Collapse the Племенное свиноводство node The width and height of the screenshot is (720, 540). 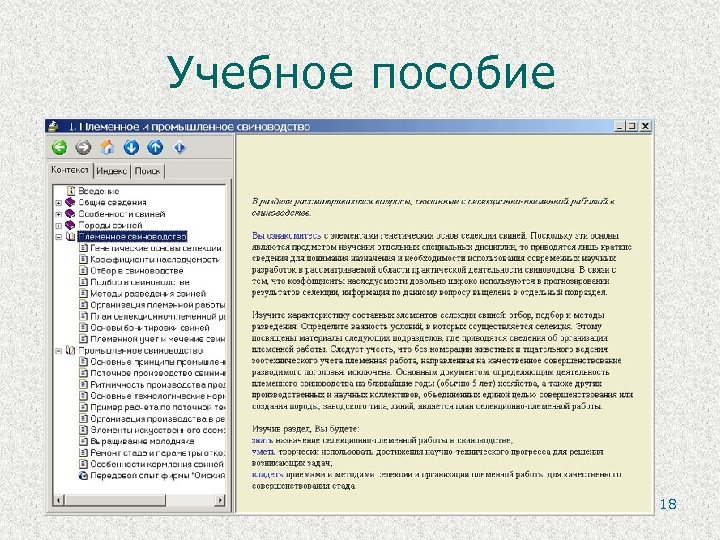(x=59, y=237)
